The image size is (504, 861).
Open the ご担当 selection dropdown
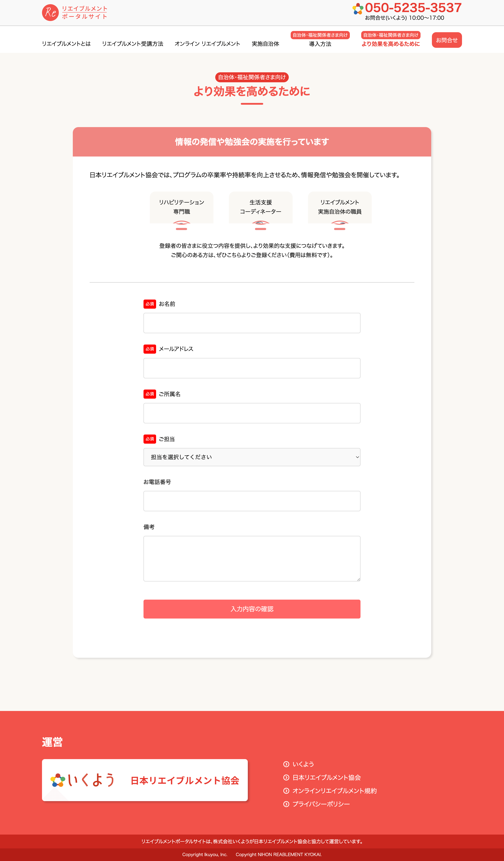[252, 457]
